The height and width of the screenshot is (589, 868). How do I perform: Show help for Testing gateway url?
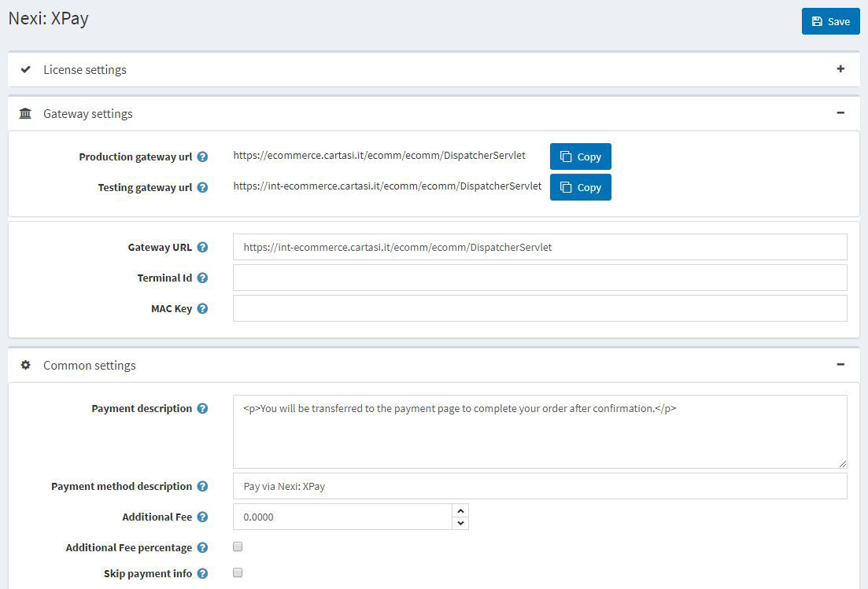coord(202,187)
